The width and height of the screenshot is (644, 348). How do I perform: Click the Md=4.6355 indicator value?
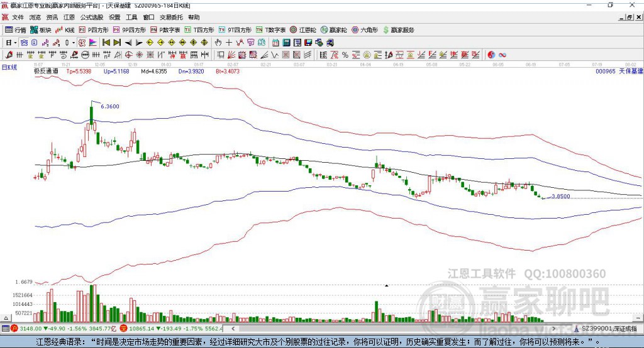(x=154, y=72)
